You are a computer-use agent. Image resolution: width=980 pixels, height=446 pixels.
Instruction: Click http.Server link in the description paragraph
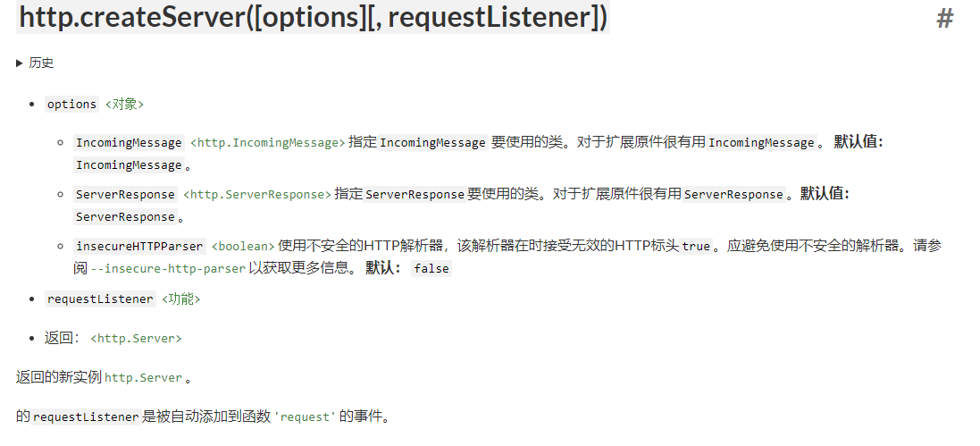point(143,378)
